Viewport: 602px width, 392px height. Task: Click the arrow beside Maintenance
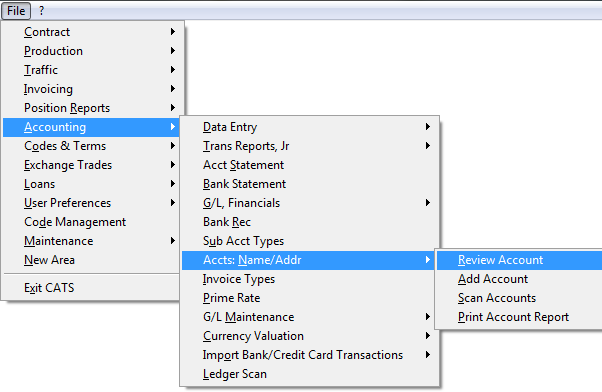click(173, 241)
